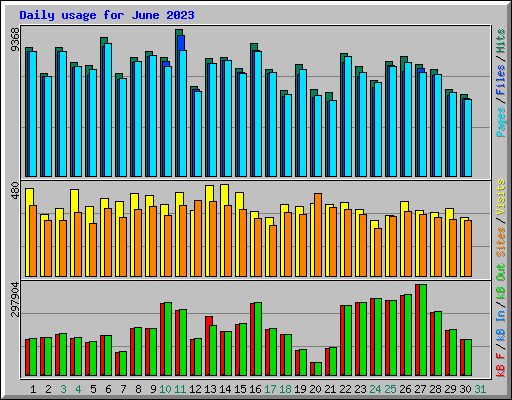The image size is (512, 400).
Task: Click day label 20 on the x-axis
Action: (x=315, y=389)
